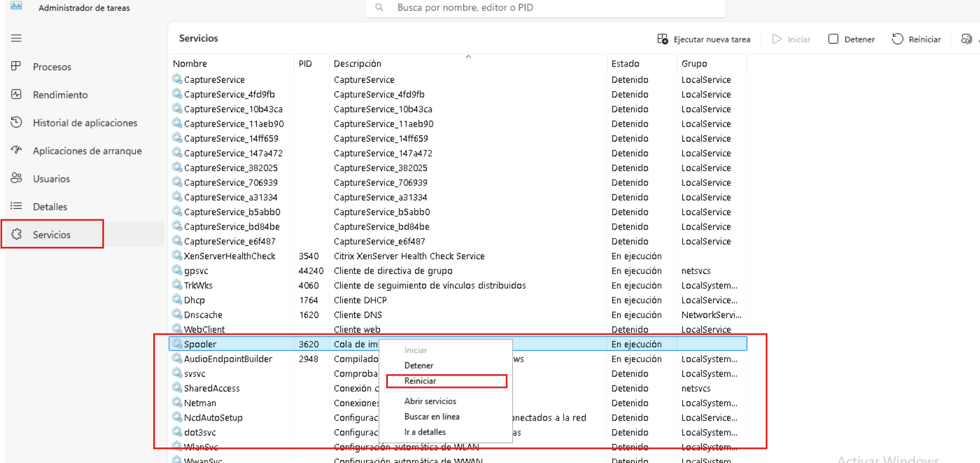Image resolution: width=980 pixels, height=463 pixels.
Task: Click Ir a detalles menu item
Action: (425, 432)
